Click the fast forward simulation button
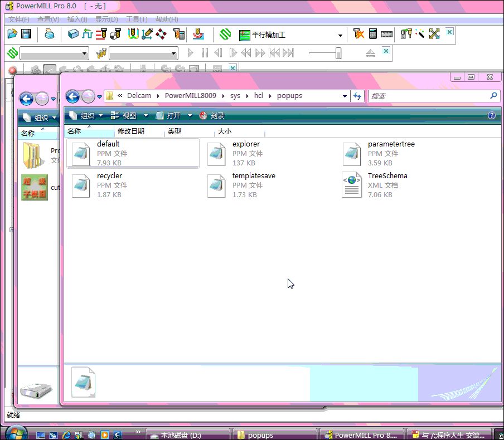The image size is (504, 440). tap(260, 53)
